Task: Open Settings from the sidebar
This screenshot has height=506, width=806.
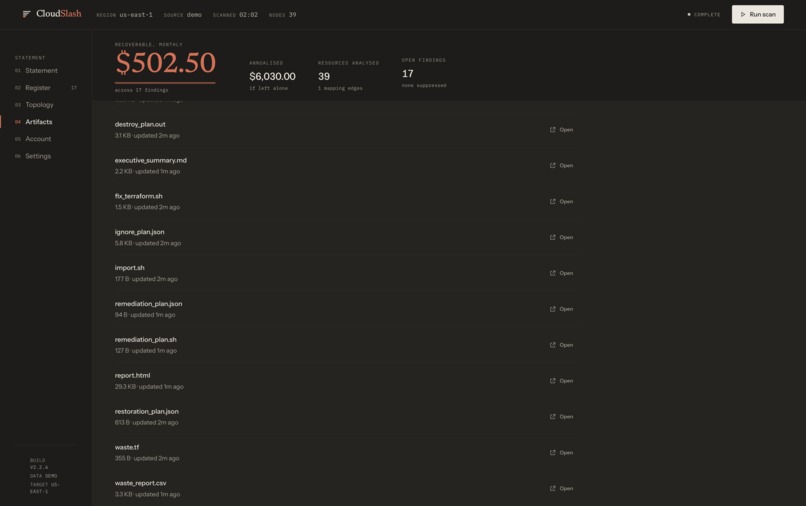Action: [38, 156]
